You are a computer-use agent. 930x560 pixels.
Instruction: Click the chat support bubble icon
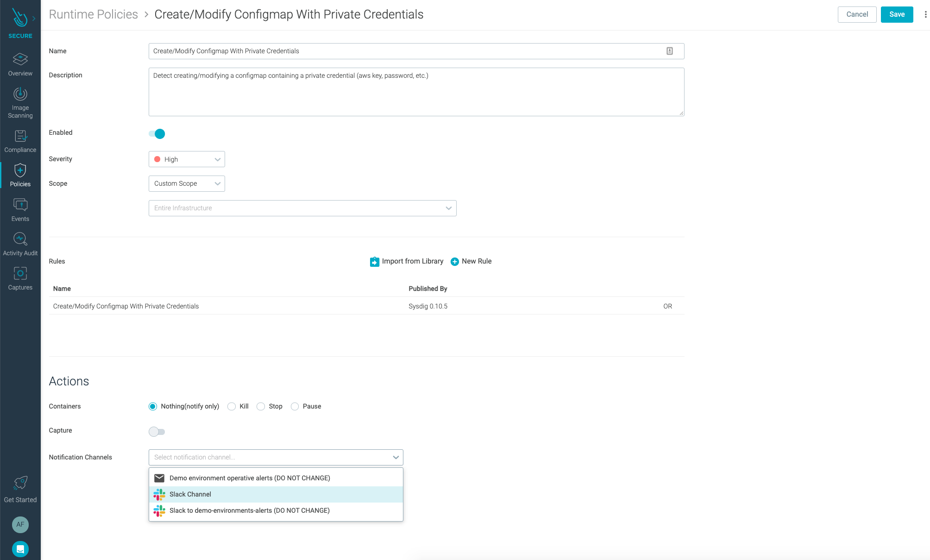tap(20, 549)
